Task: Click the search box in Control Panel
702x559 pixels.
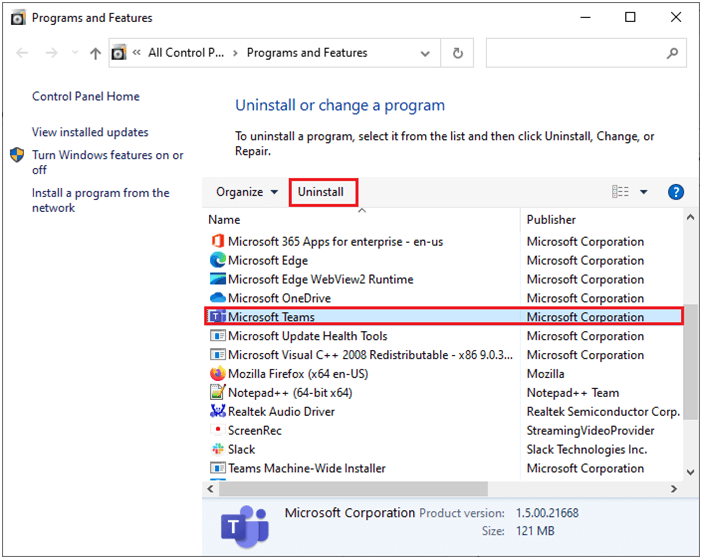Action: 575,53
